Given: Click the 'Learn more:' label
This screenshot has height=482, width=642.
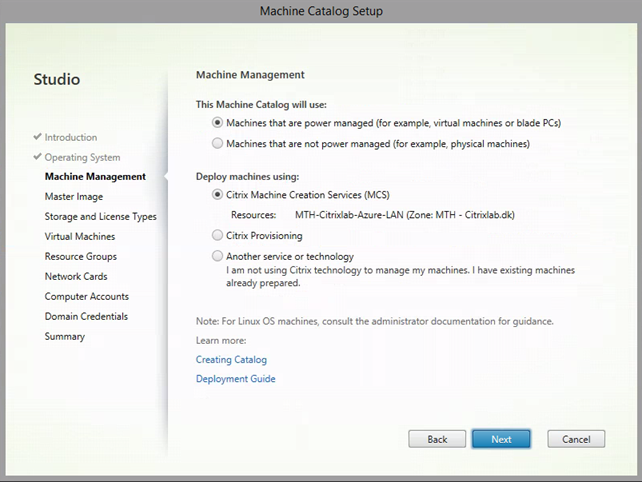Looking at the screenshot, I should click(x=221, y=340).
